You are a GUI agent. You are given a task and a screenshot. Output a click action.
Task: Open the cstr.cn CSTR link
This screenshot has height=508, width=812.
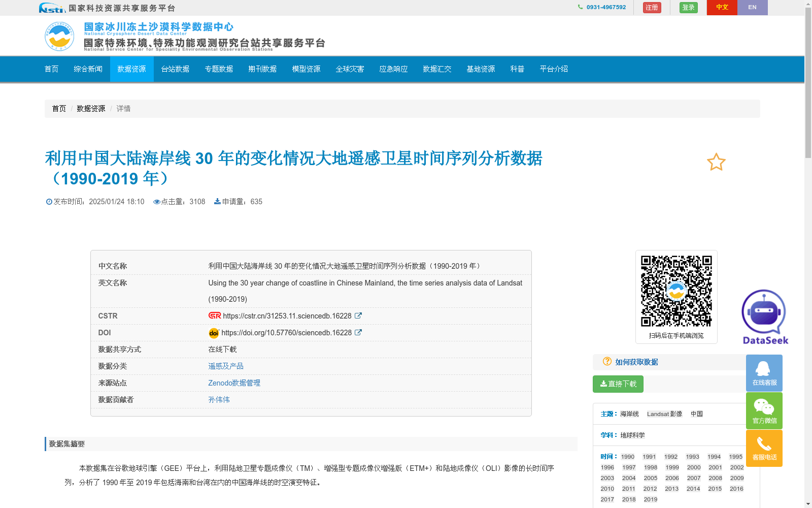pyautogui.click(x=287, y=316)
